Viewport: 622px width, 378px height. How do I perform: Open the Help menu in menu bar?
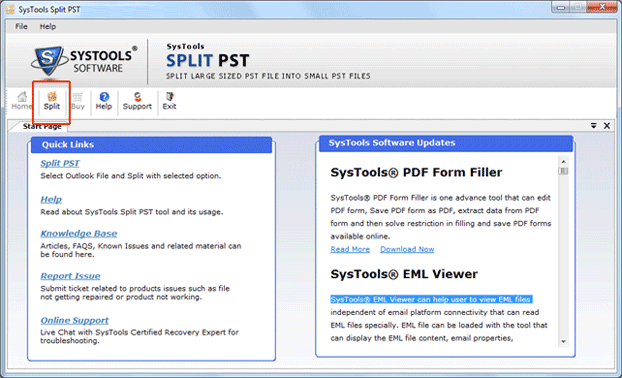[x=48, y=27]
